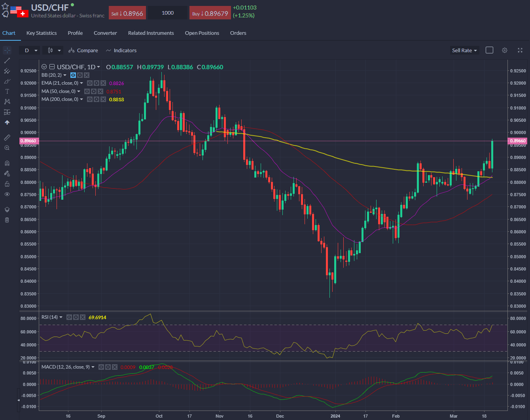Open the object tree layers icon
The width and height of the screenshot is (530, 420).
(7, 210)
